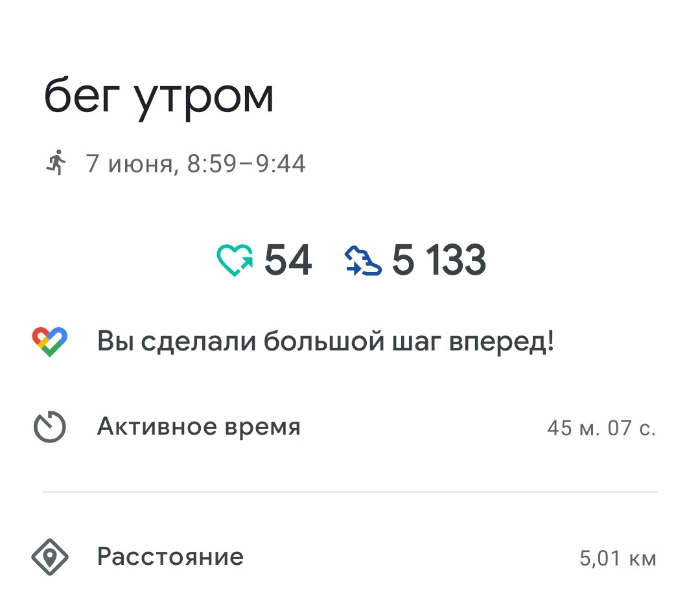Tap the active time value 45 м. 07 с.

(601, 428)
